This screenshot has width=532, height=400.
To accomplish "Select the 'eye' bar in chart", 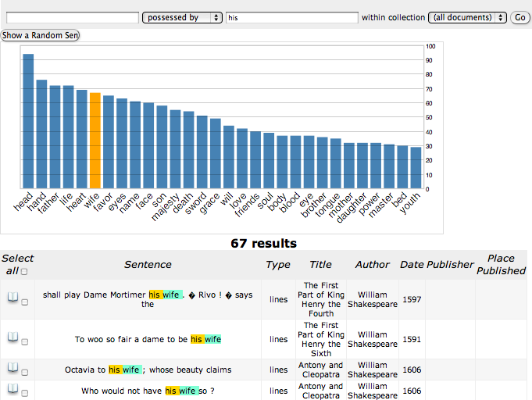I will (309, 162).
